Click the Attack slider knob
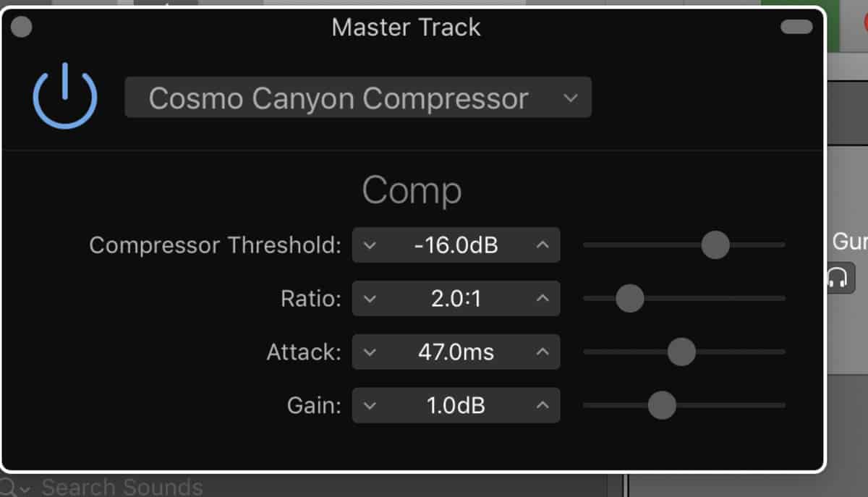Screen dimensions: 868x497 681,352
